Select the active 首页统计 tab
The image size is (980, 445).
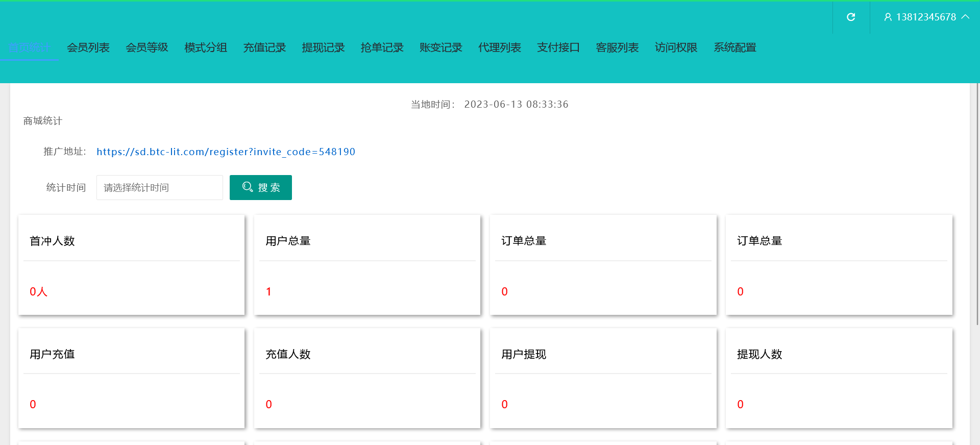point(30,48)
